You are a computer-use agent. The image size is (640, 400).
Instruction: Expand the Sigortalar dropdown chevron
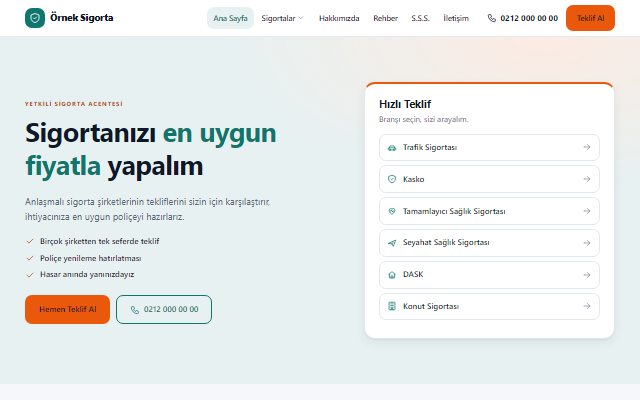point(301,18)
